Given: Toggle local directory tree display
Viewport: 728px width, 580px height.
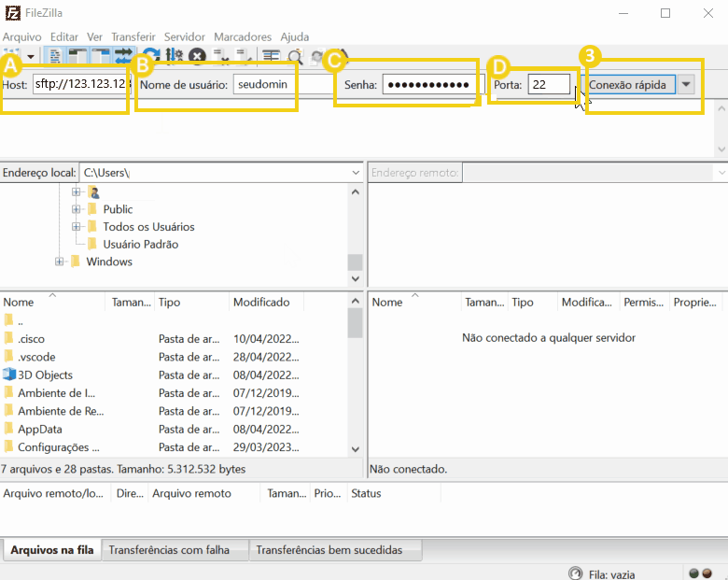Looking at the screenshot, I should 77,56.
